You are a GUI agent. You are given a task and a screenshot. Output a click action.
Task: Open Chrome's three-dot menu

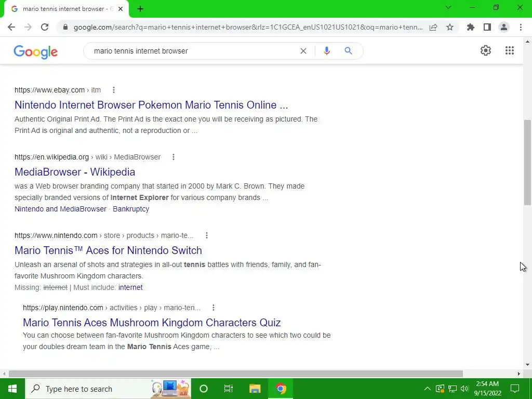(521, 27)
